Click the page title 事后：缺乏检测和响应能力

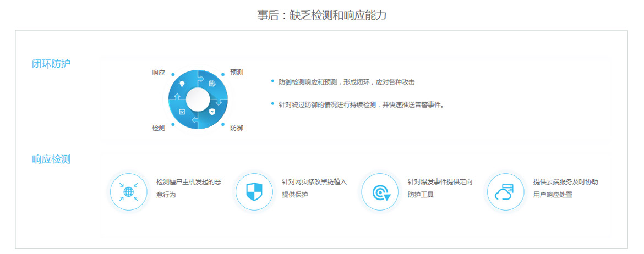click(322, 15)
